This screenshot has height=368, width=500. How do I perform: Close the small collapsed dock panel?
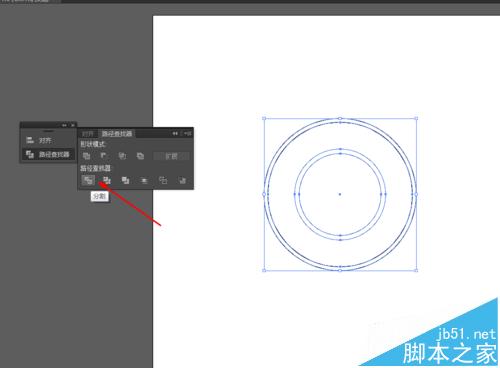pyautogui.click(x=73, y=125)
